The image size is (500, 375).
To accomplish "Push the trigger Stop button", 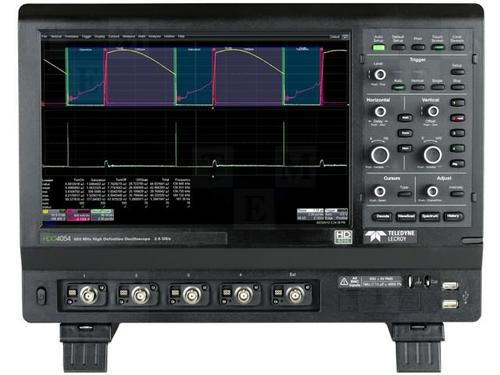I will (457, 87).
